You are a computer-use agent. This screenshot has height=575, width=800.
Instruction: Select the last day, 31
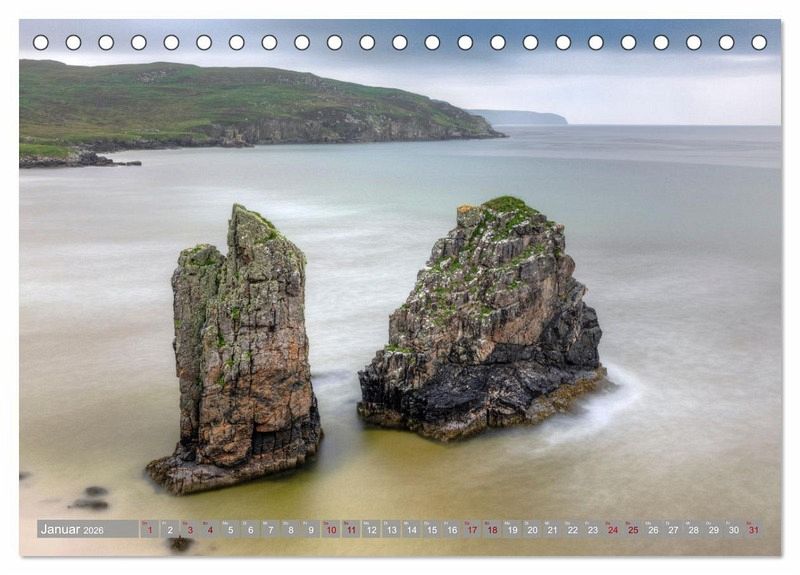(753, 529)
